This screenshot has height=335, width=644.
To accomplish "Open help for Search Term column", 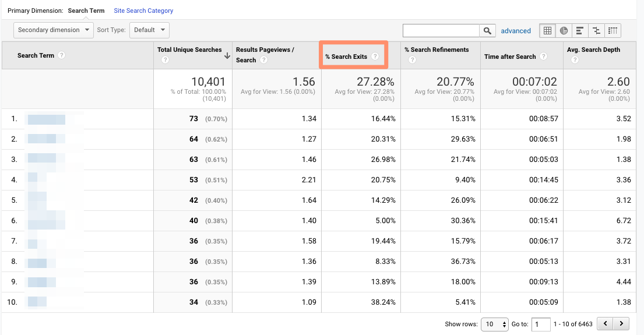I will coord(61,55).
